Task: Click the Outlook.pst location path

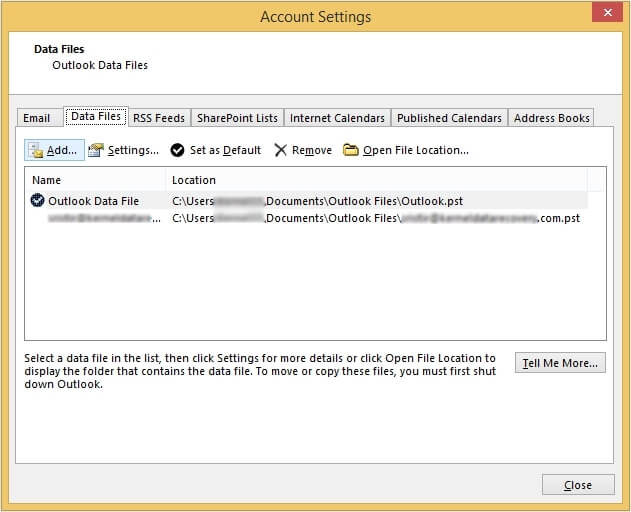Action: (318, 201)
